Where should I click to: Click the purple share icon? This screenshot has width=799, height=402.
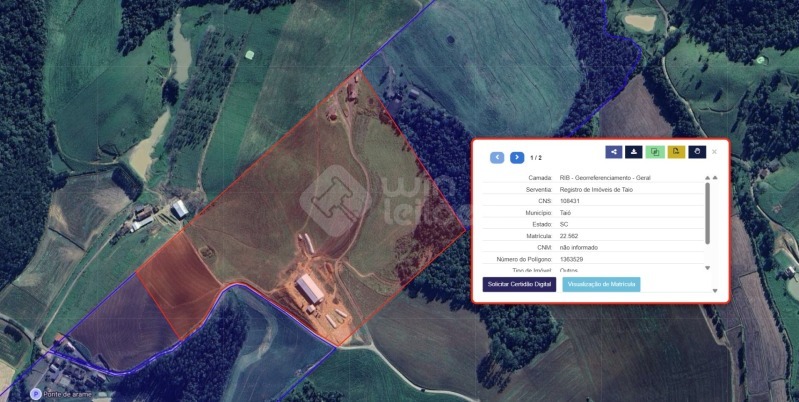pyautogui.click(x=614, y=152)
